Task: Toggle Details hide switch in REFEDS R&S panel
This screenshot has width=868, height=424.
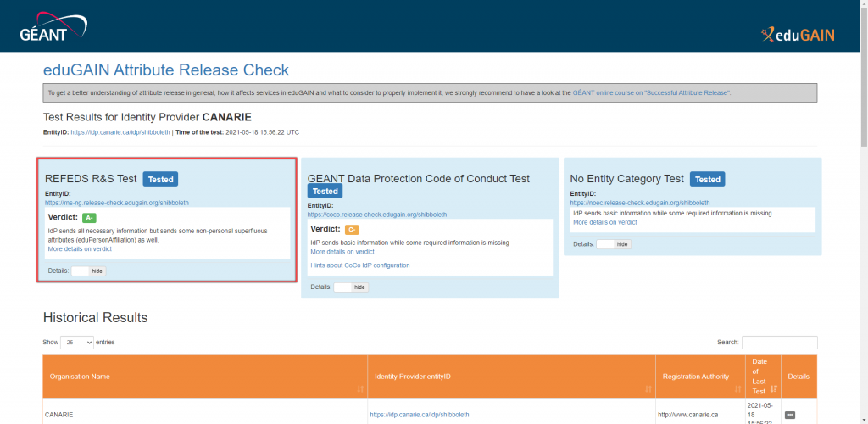Action: point(88,271)
